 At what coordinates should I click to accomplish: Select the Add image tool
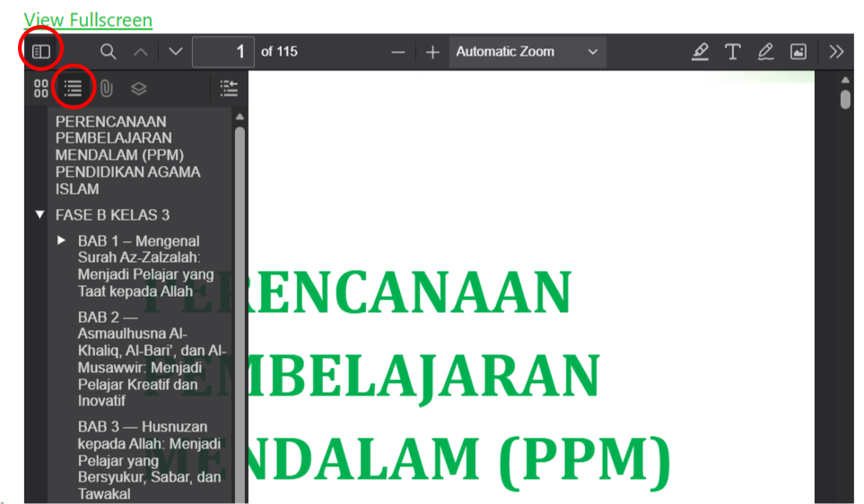click(798, 52)
